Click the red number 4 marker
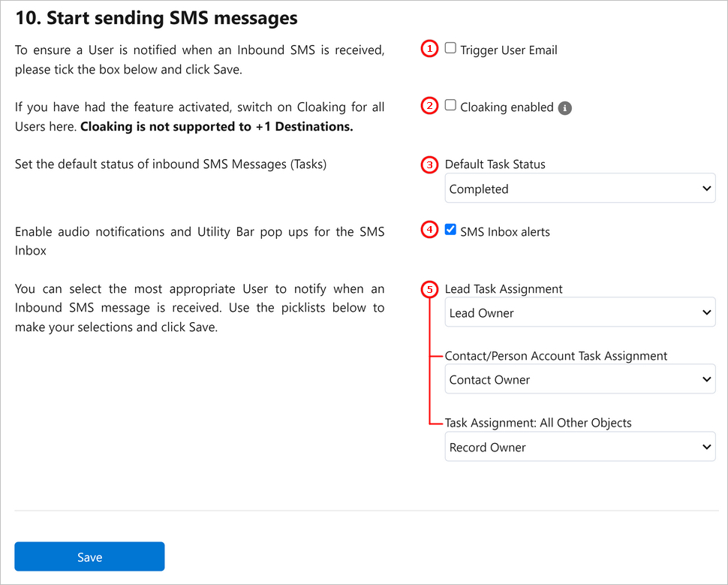The image size is (728, 585). pyautogui.click(x=429, y=230)
